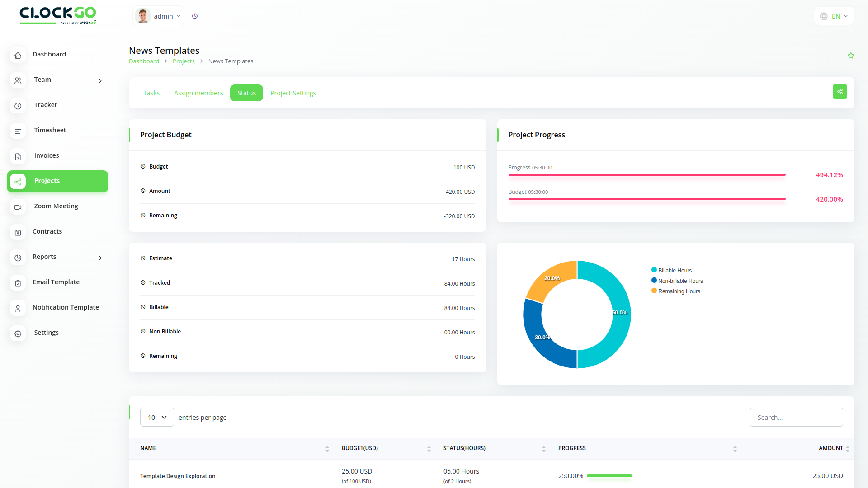Open the EN language dropdown

point(834,16)
